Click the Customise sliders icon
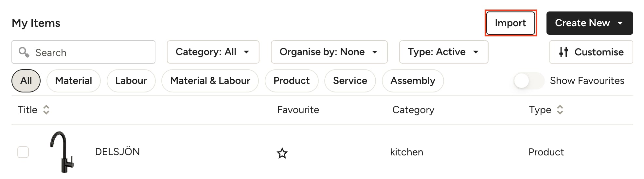The height and width of the screenshot is (179, 644). (563, 52)
